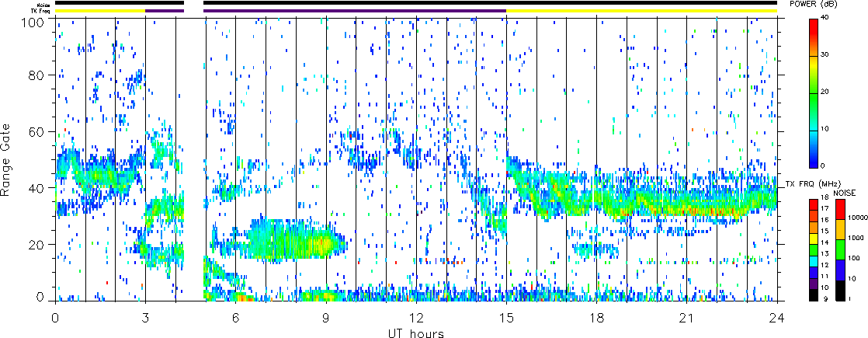Click the purple TX Freq bar segment before 15 UT
This screenshot has height=338, width=868.
click(355, 11)
